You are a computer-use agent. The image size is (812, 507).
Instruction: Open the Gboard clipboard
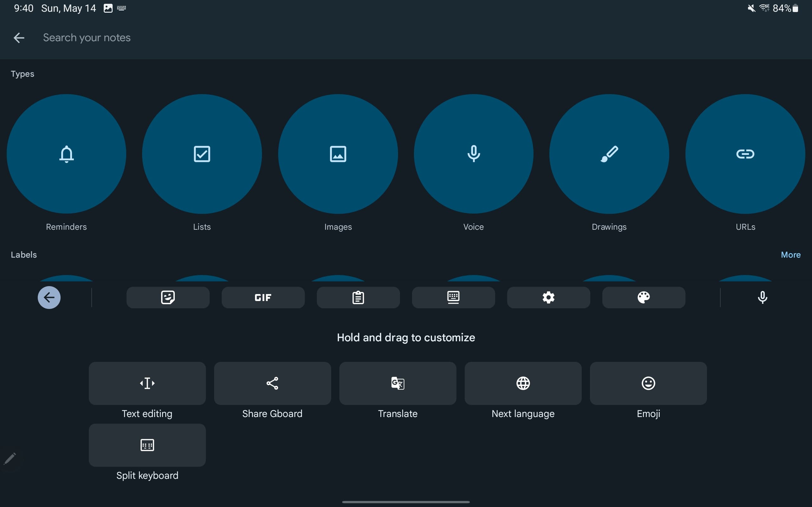358,298
